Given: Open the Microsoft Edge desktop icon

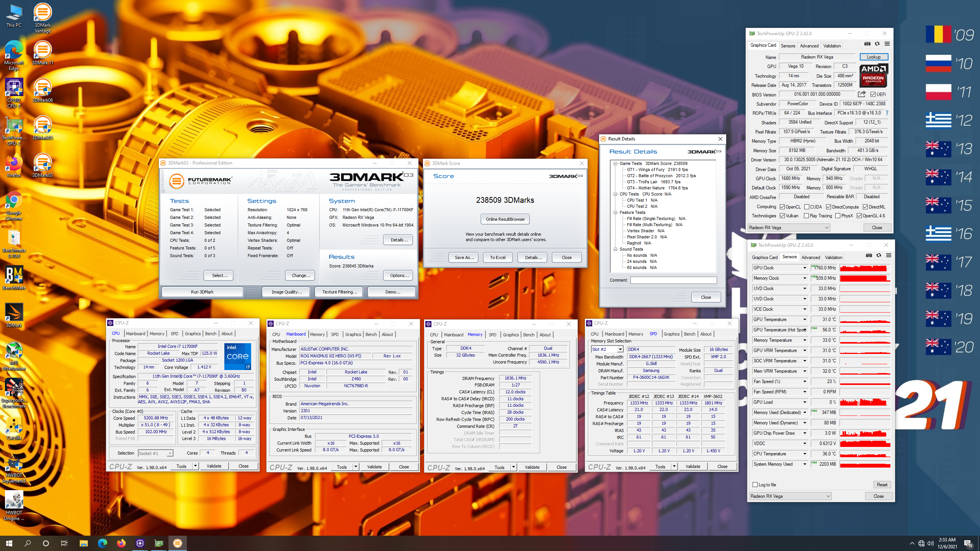Looking at the screenshot, I should (14, 55).
